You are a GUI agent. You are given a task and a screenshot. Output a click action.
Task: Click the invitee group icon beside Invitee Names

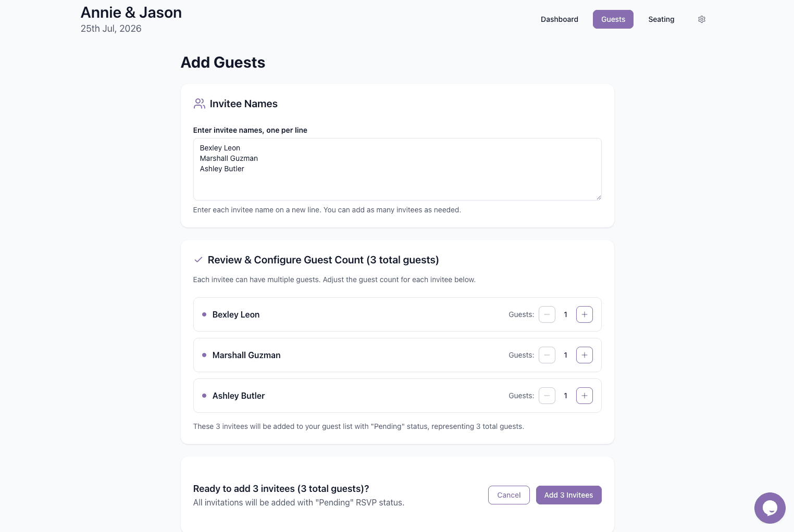coord(199,104)
